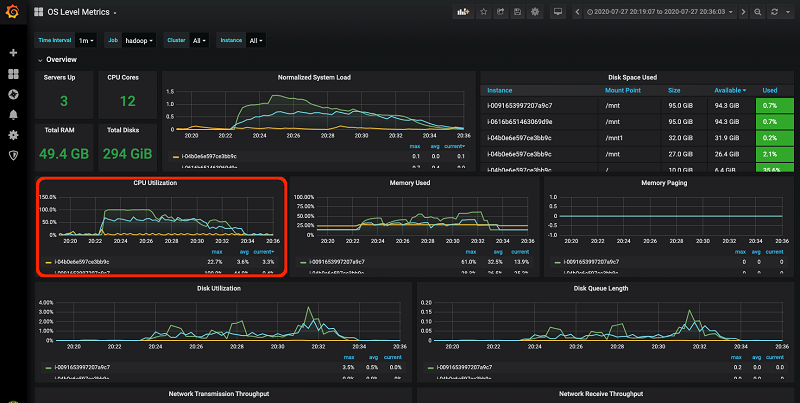
Task: Click the Total Disks 294 GiB stat
Action: (x=128, y=154)
